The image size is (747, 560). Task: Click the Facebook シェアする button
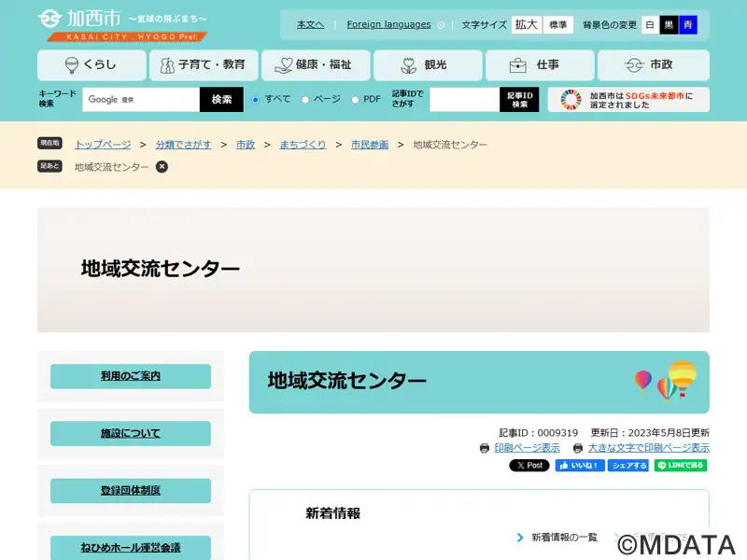[627, 466]
